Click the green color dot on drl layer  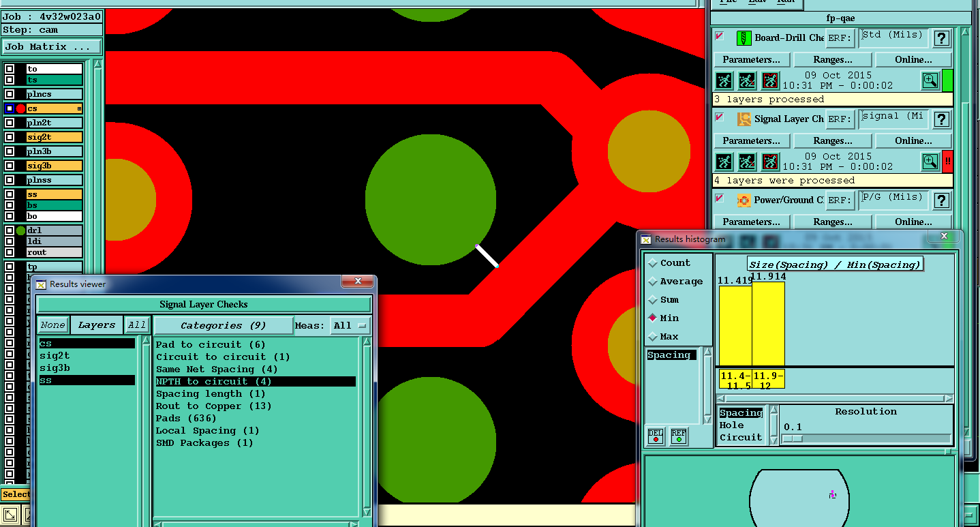pyautogui.click(x=20, y=230)
